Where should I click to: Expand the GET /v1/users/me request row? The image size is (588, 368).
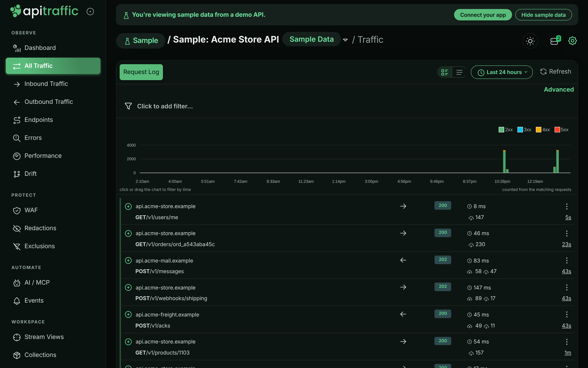(x=128, y=206)
